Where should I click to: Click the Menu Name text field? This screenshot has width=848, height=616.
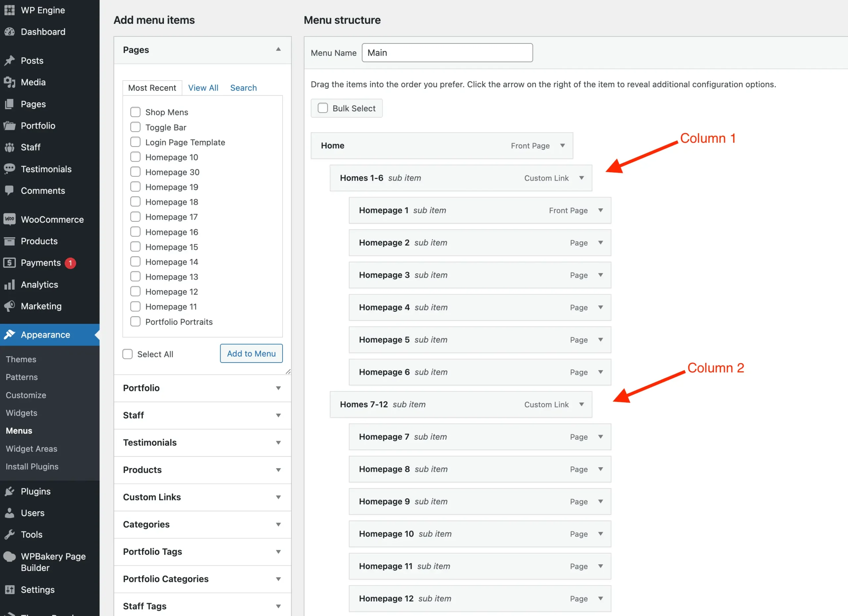tap(447, 53)
